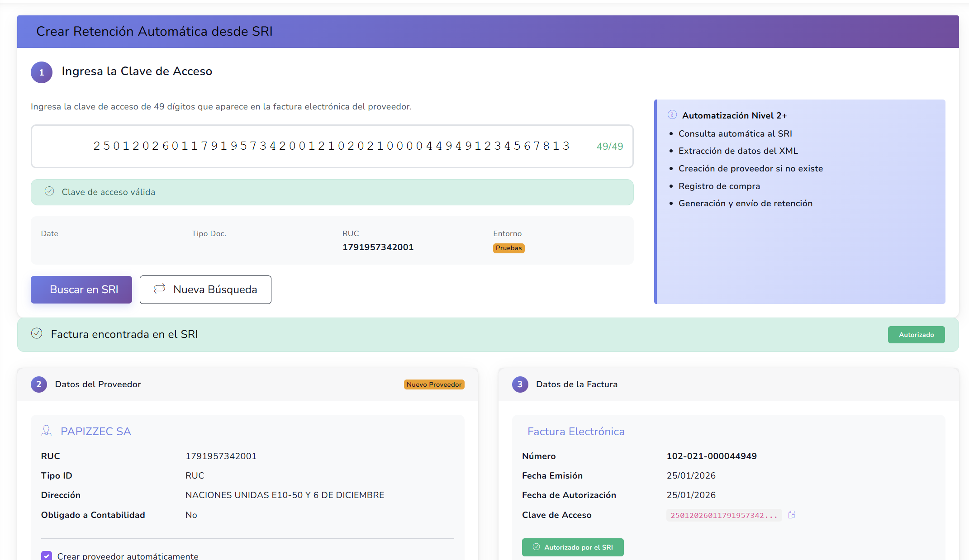Focus the 49-digit access key input field
This screenshot has height=560, width=969.
coord(331,146)
